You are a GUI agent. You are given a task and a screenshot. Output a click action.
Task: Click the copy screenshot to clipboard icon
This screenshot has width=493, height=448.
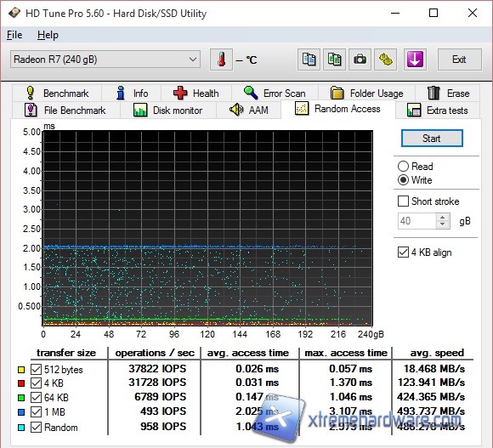334,60
